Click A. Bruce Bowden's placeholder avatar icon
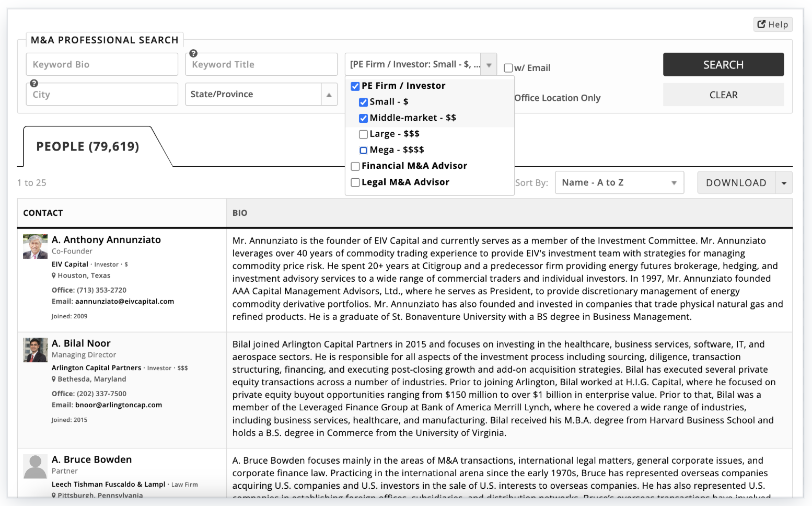 point(35,466)
